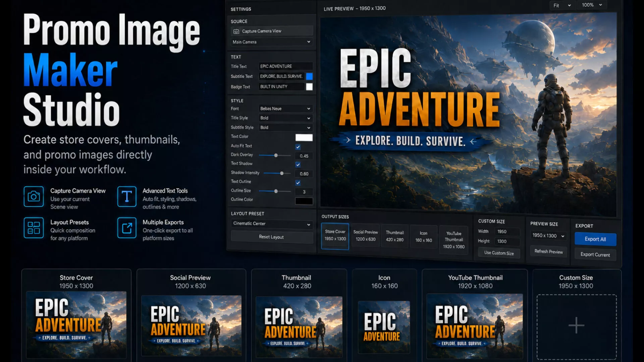
Task: Open the Fit zoom mode dropdown
Action: 562,5
